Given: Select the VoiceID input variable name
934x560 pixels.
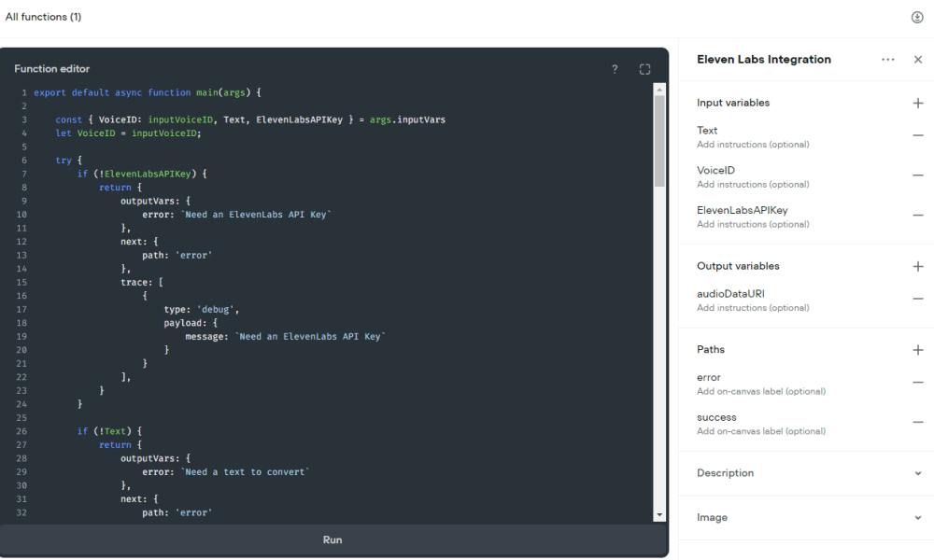Looking at the screenshot, I should [715, 170].
